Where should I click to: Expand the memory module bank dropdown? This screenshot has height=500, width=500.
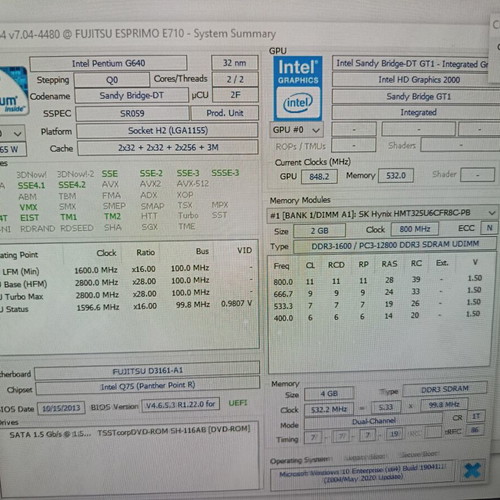382,214
